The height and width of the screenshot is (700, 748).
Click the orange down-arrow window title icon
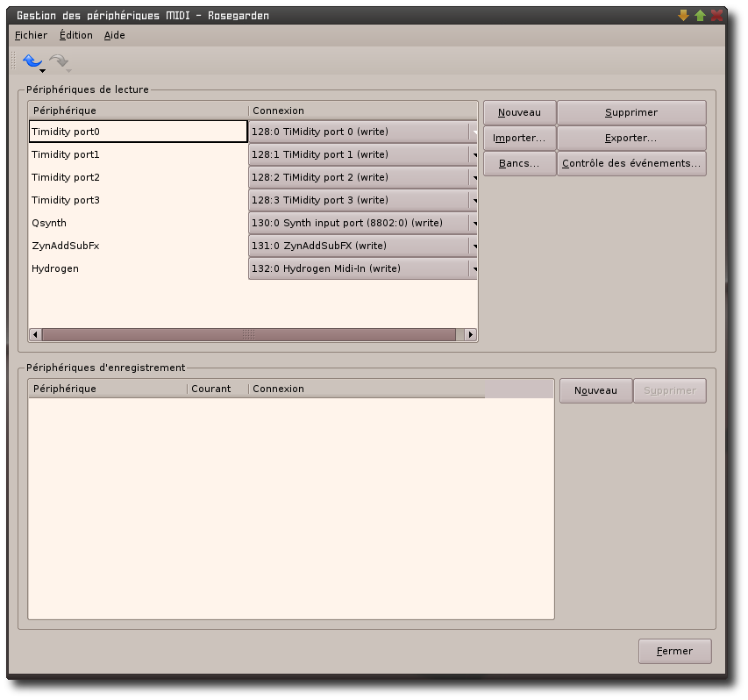tap(683, 15)
